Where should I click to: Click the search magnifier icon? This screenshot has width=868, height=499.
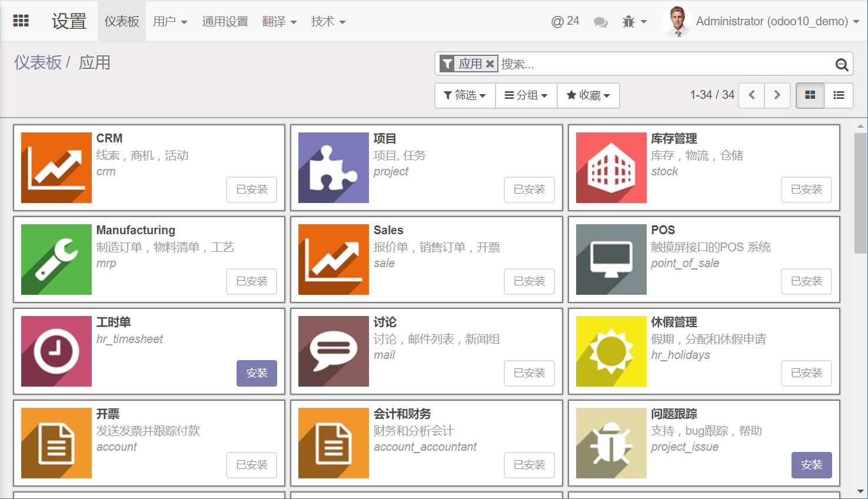coord(841,64)
